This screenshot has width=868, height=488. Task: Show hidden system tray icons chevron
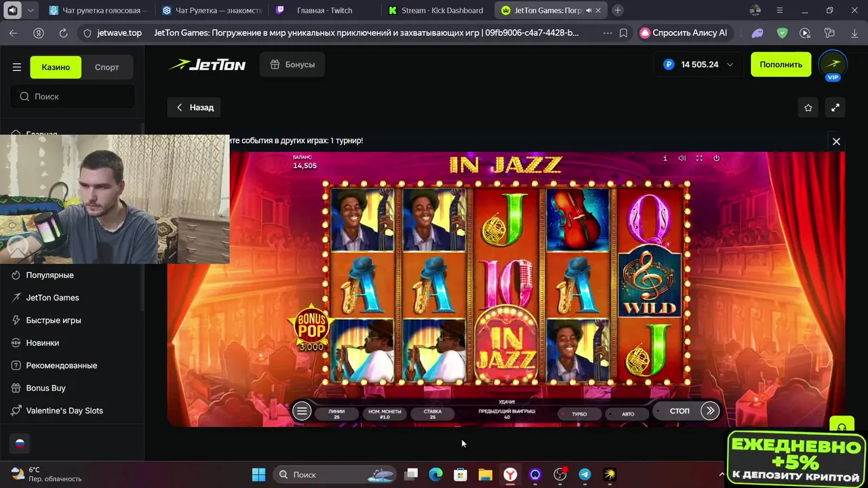point(722,474)
